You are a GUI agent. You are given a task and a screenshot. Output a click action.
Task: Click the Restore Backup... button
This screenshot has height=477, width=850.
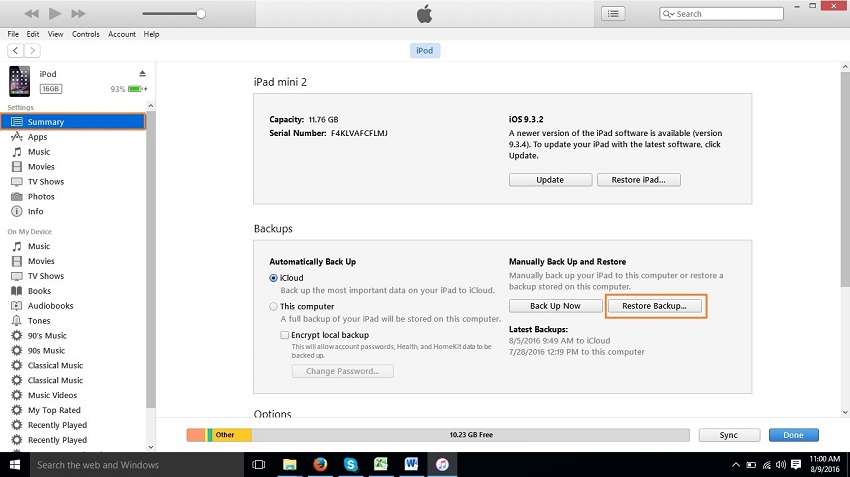point(655,306)
